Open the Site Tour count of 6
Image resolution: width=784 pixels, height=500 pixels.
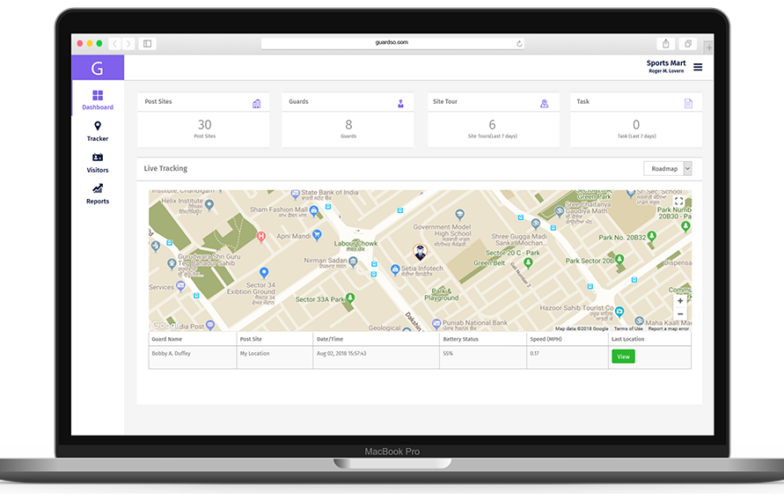[492, 124]
